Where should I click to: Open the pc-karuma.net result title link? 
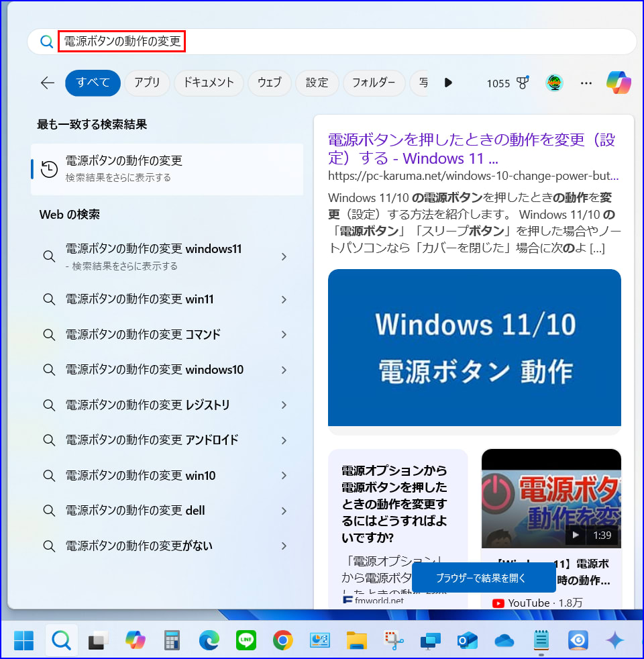[x=471, y=149]
